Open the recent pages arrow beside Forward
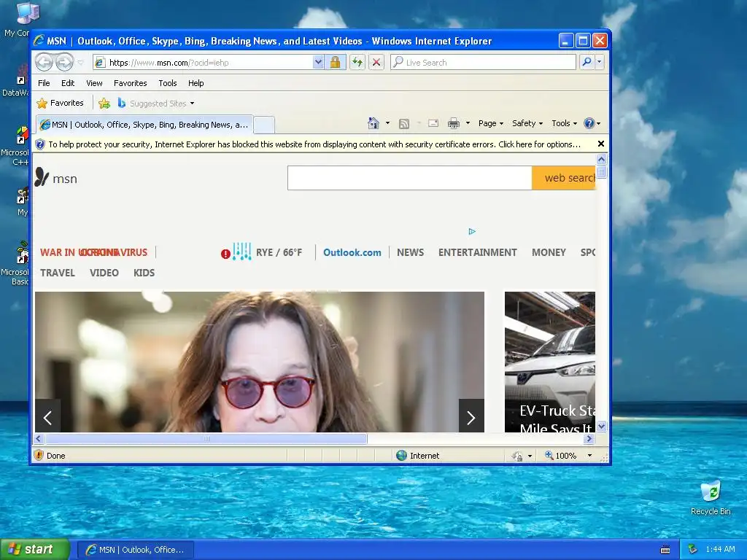 pyautogui.click(x=80, y=63)
